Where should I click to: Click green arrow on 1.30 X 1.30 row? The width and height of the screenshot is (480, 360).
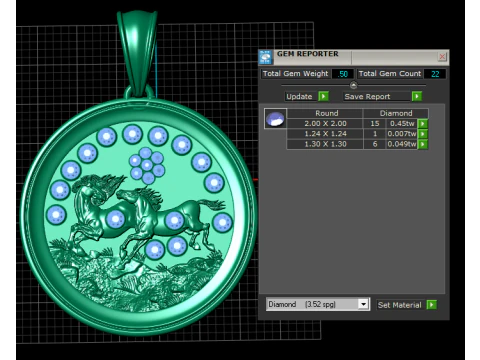coord(423,144)
